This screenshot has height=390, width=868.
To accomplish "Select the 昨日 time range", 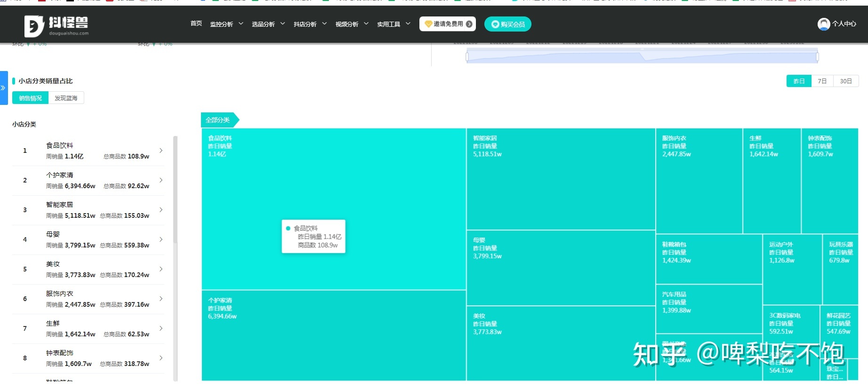I will [x=799, y=81].
